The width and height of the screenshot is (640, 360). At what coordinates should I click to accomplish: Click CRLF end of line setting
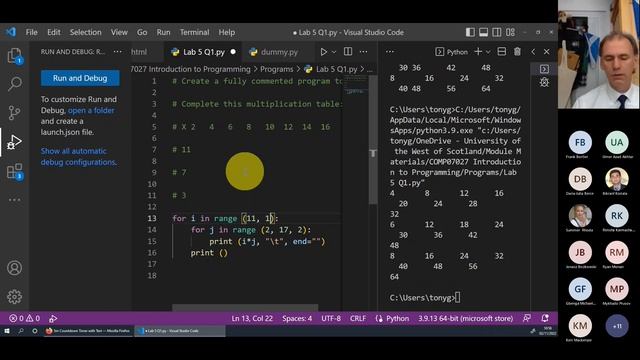click(358, 318)
